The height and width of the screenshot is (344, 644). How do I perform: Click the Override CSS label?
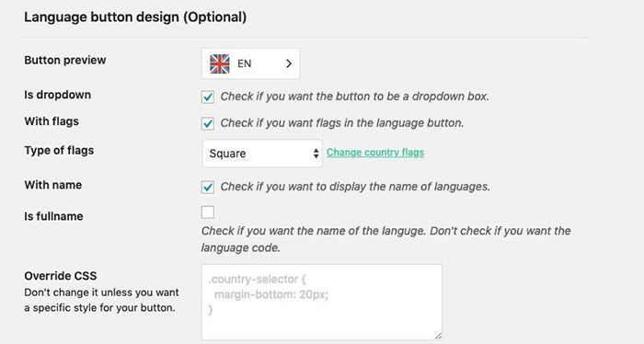pyautogui.click(x=61, y=276)
